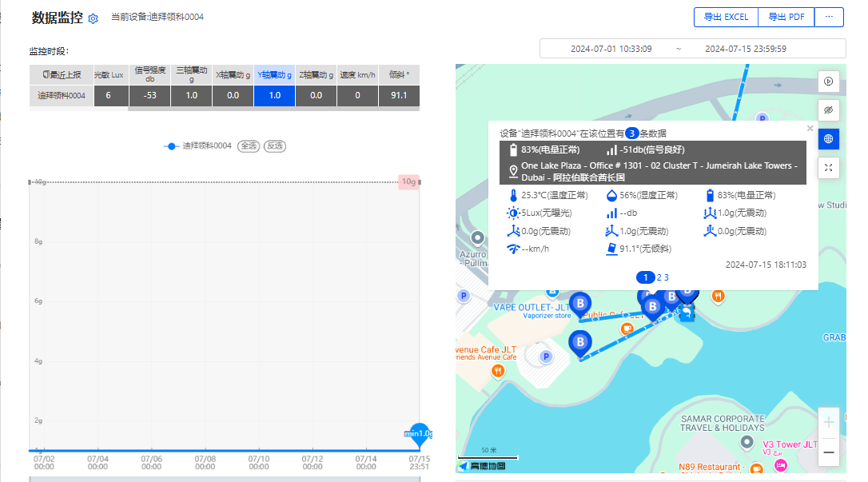Open the settings gear beside 数据监控 title
This screenshot has width=868, height=482.
click(x=93, y=16)
